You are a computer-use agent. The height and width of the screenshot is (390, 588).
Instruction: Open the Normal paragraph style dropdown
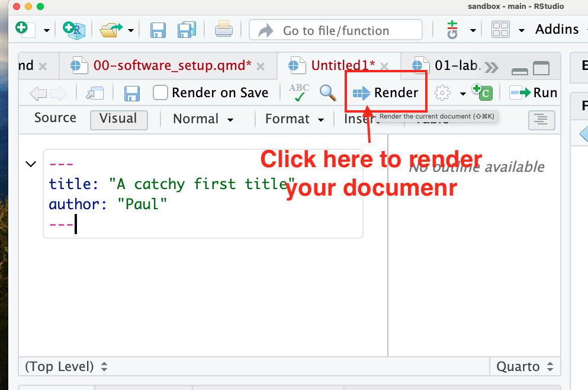(203, 119)
